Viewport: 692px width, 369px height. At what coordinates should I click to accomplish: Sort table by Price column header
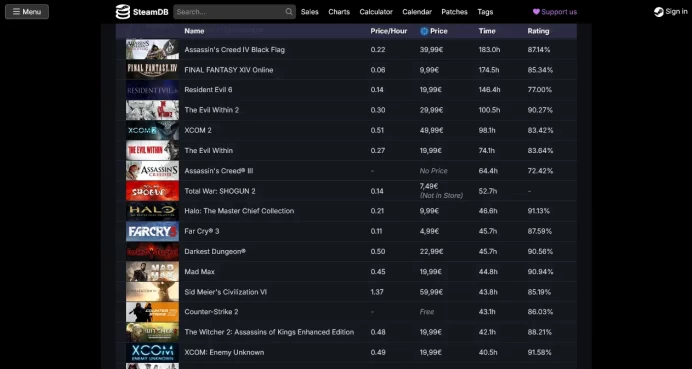coord(439,31)
